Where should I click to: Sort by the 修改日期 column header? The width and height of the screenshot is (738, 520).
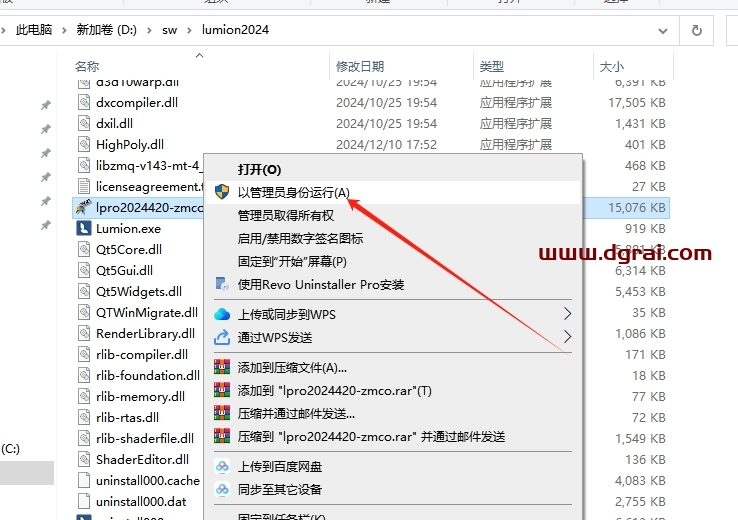(360, 67)
